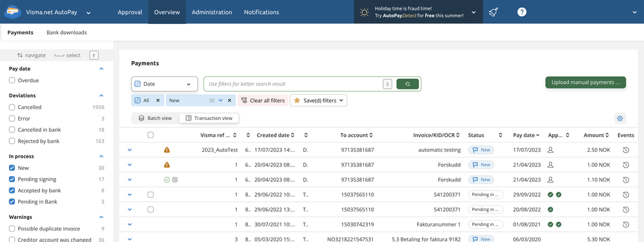
Task: Click approver person icon in 1.10 NOK row
Action: click(x=551, y=179)
